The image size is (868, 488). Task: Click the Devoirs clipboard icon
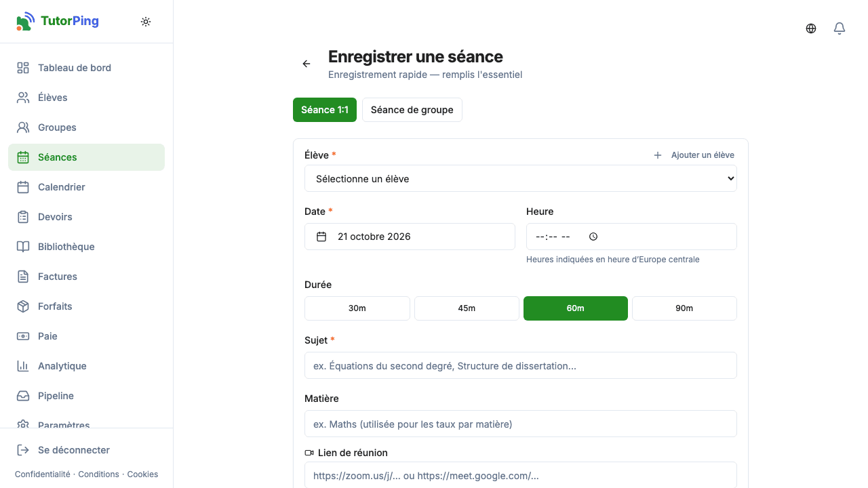pyautogui.click(x=23, y=217)
